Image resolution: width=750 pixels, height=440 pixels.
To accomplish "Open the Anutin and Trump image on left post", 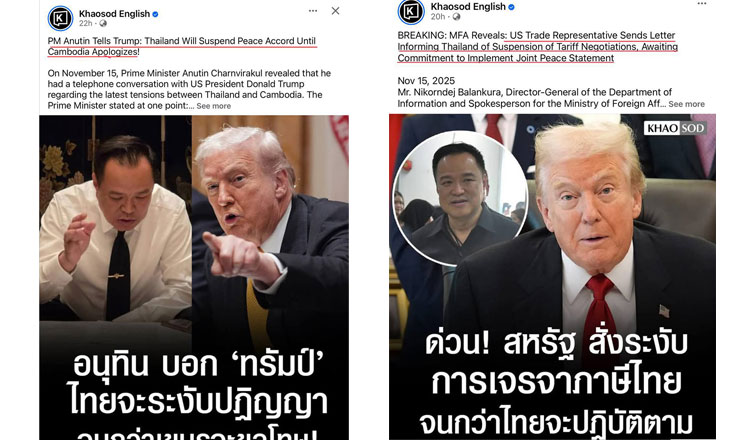I will click(194, 277).
